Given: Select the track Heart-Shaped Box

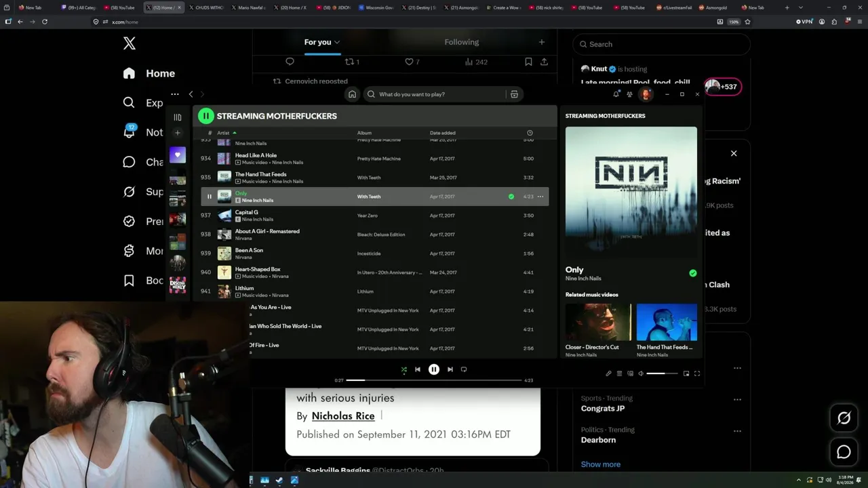Looking at the screenshot, I should click(258, 269).
